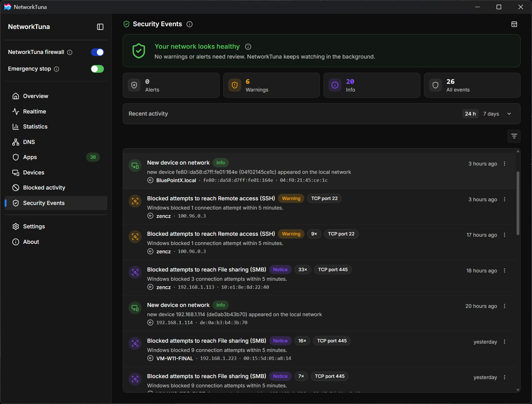Open the Apps page
This screenshot has width=532, height=404.
tap(56, 157)
